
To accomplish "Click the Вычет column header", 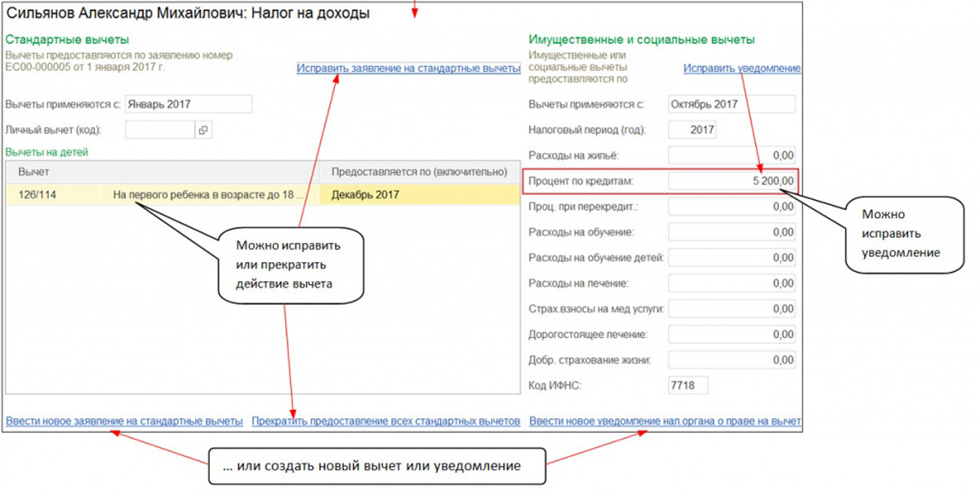I will 34,172.
